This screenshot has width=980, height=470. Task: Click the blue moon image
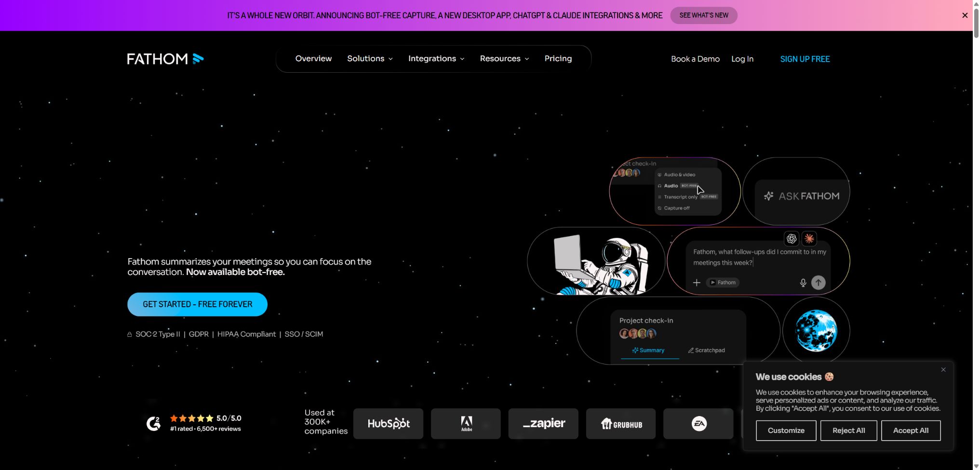816,331
